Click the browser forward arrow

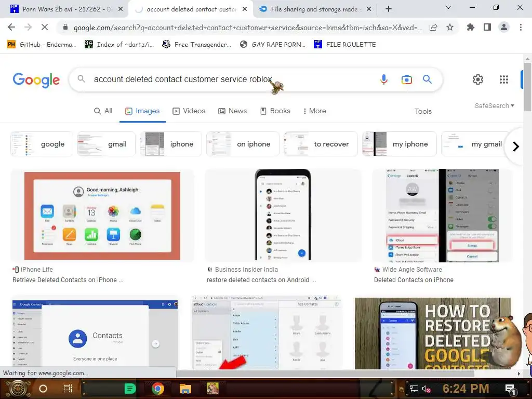tap(28, 27)
